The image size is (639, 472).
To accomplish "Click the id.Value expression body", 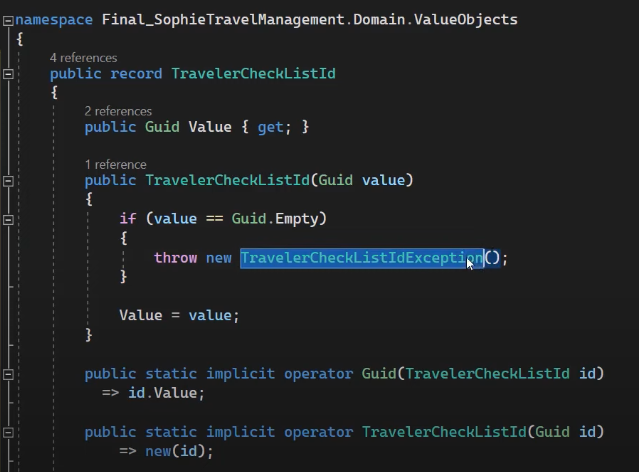I will coord(172,393).
